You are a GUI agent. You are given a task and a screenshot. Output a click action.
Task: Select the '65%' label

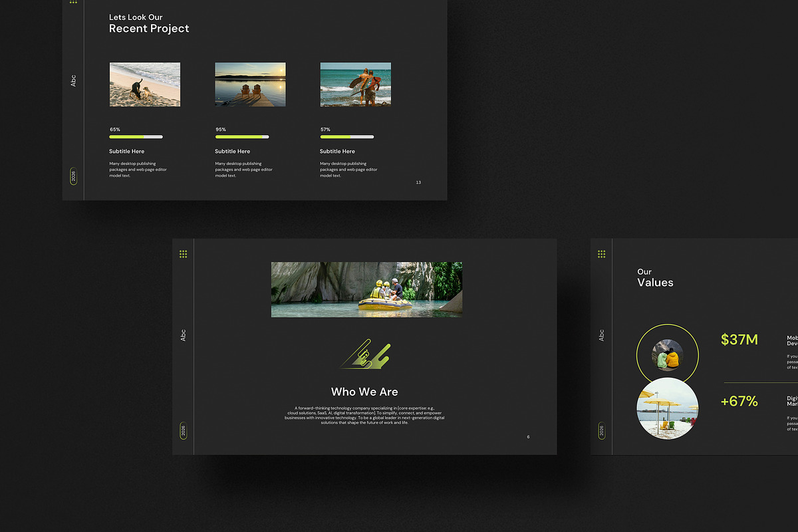(x=115, y=130)
